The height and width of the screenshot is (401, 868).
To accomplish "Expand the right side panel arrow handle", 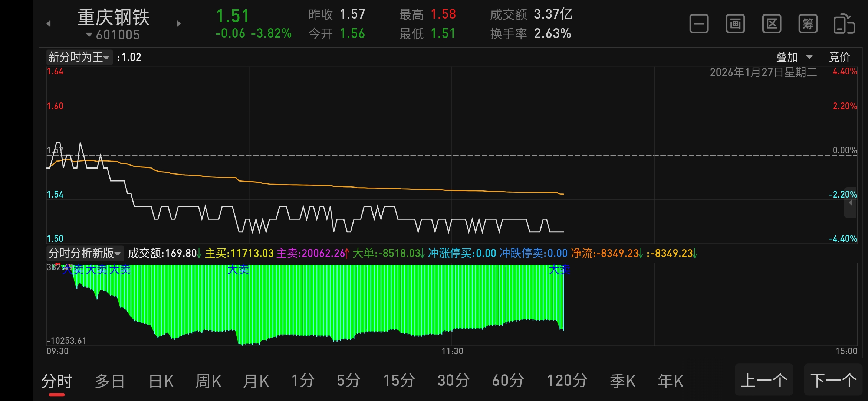I will point(850,203).
